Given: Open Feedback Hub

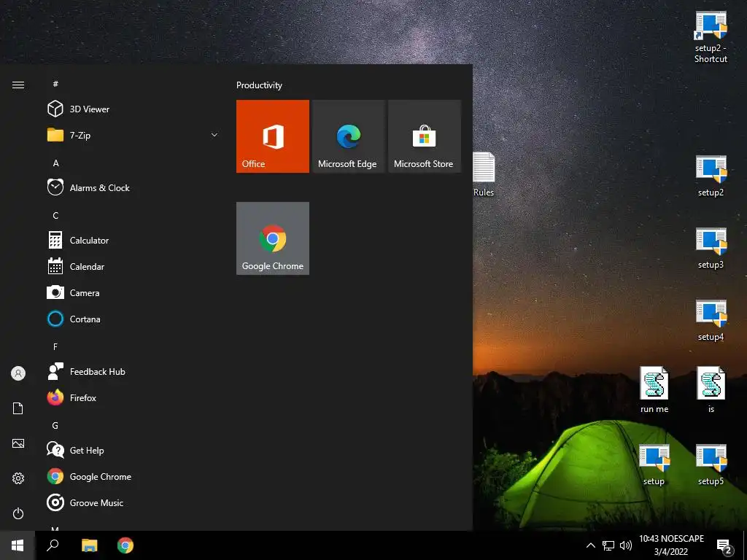Looking at the screenshot, I should (133, 371).
